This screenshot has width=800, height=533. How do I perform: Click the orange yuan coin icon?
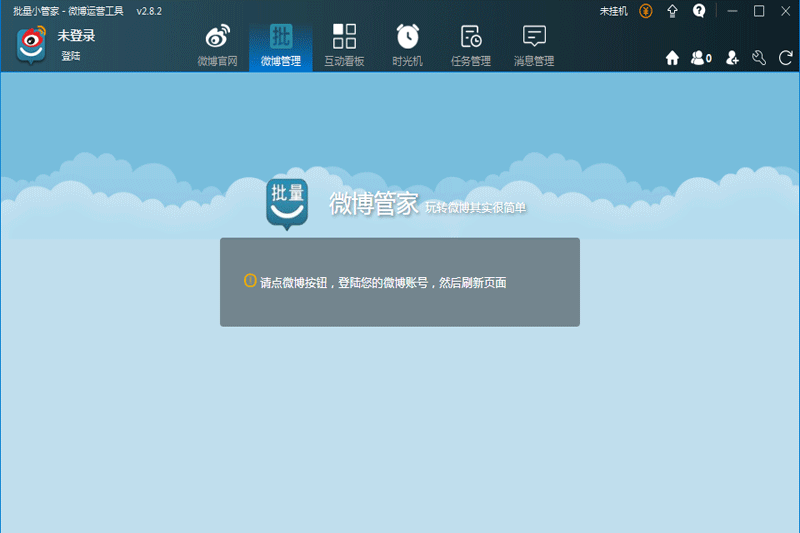click(646, 11)
